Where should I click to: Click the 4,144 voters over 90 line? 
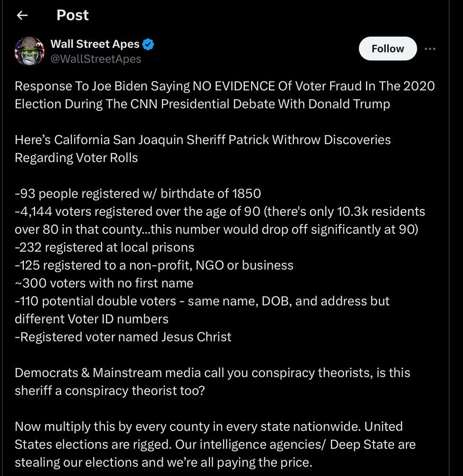pos(219,211)
